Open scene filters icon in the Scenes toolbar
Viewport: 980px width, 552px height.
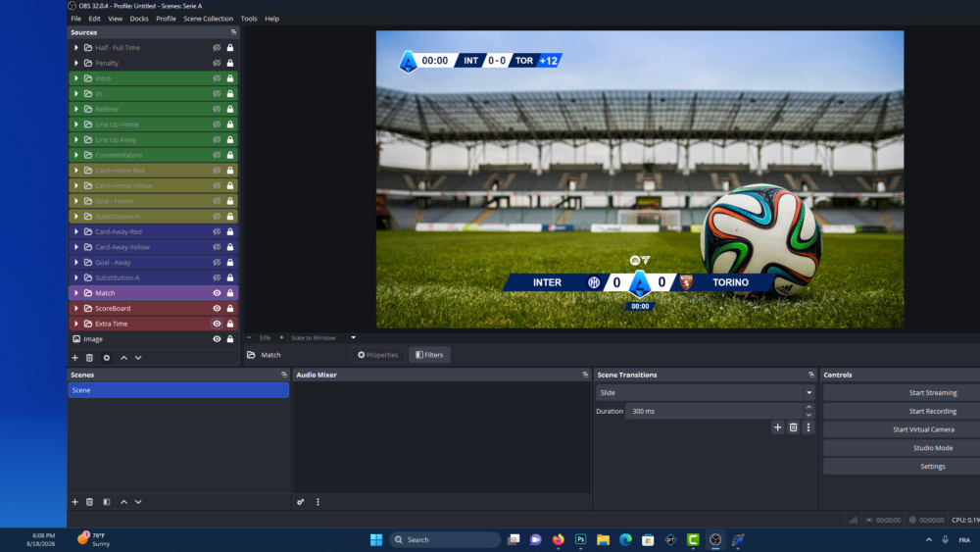tap(106, 502)
